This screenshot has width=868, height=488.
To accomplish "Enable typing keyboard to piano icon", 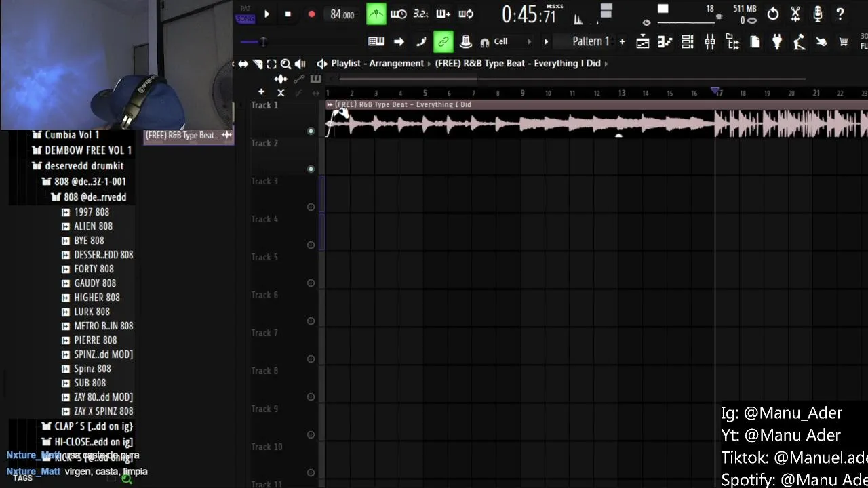I will coord(376,42).
